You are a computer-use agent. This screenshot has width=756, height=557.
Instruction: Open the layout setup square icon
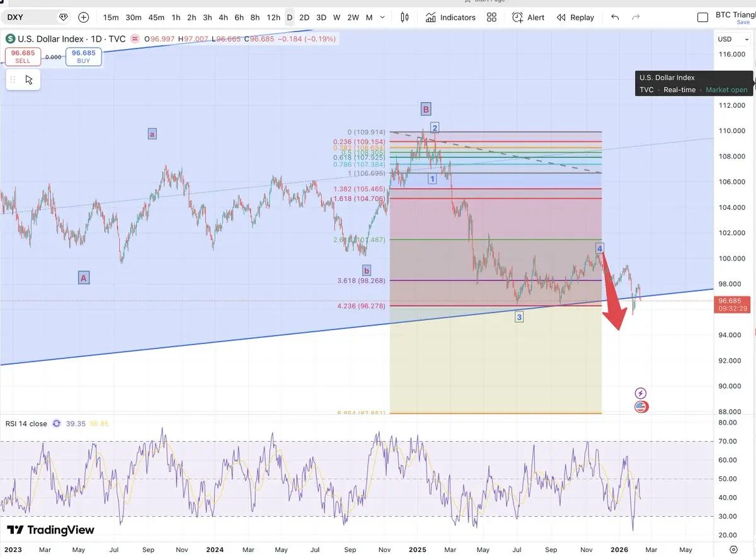702,17
